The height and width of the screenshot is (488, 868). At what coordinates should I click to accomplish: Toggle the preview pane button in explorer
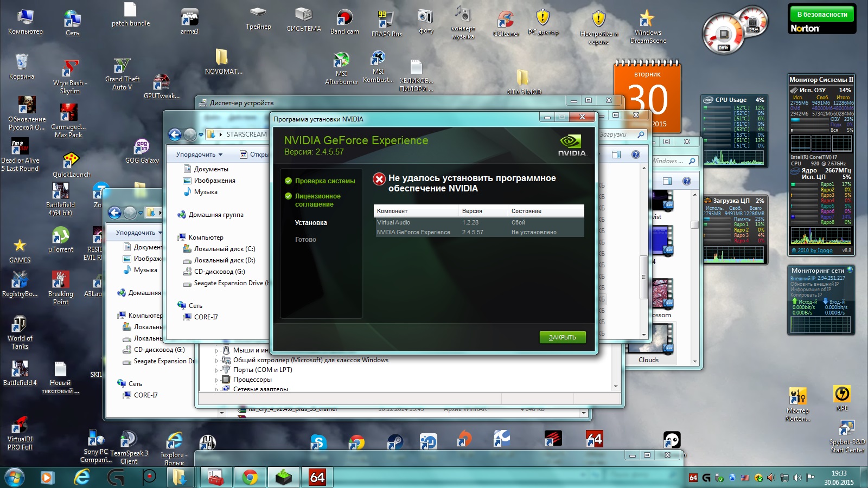(x=616, y=155)
